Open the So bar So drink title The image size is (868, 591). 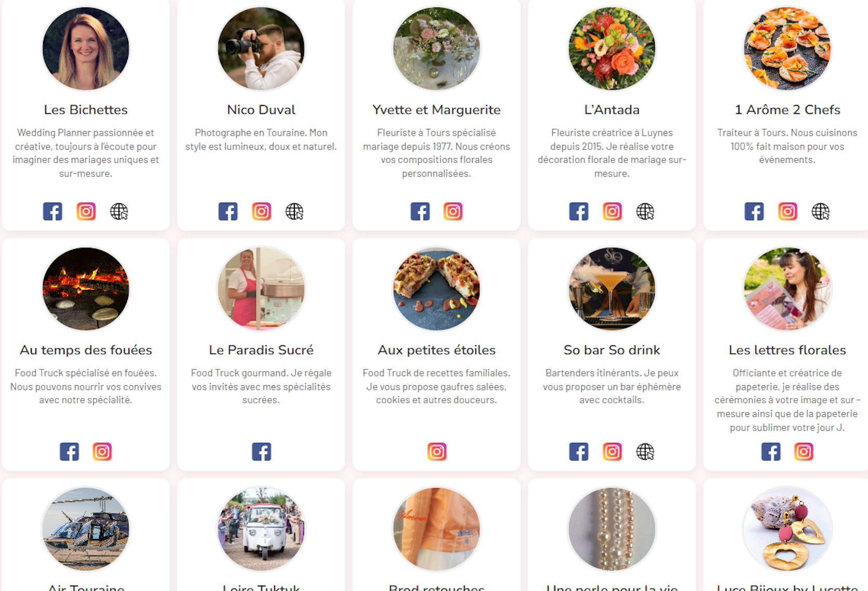pos(612,350)
